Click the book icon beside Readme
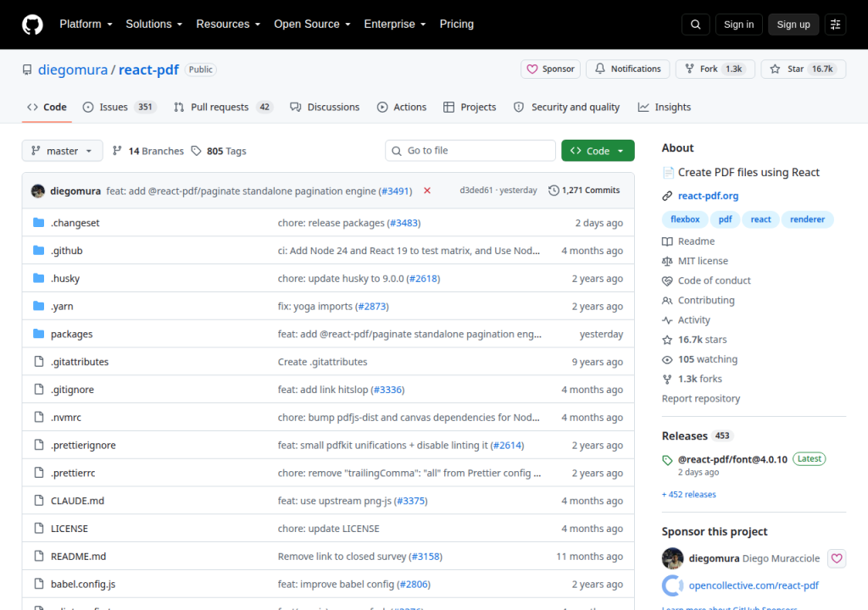Screen dimensions: 868x610 [x=668, y=241]
